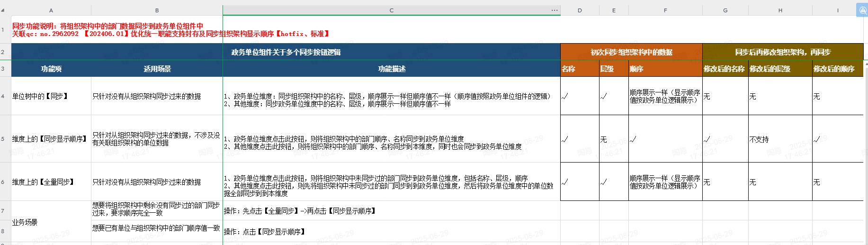Select column D header

pyautogui.click(x=580, y=10)
